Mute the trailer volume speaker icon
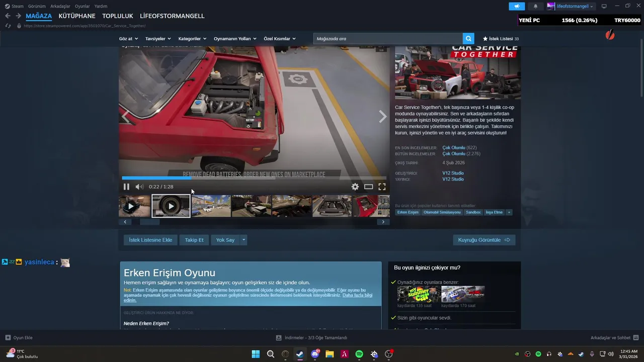This screenshot has height=362, width=644. (x=139, y=187)
